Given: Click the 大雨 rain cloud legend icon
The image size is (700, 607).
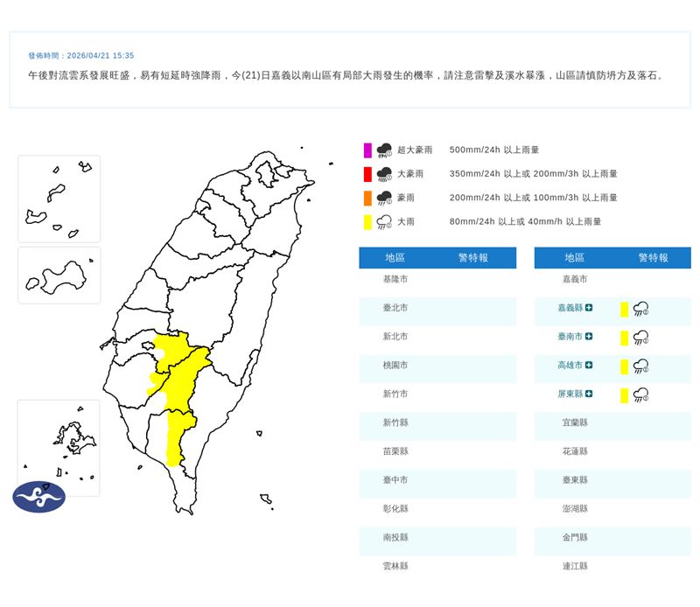Looking at the screenshot, I should pyautogui.click(x=384, y=222).
